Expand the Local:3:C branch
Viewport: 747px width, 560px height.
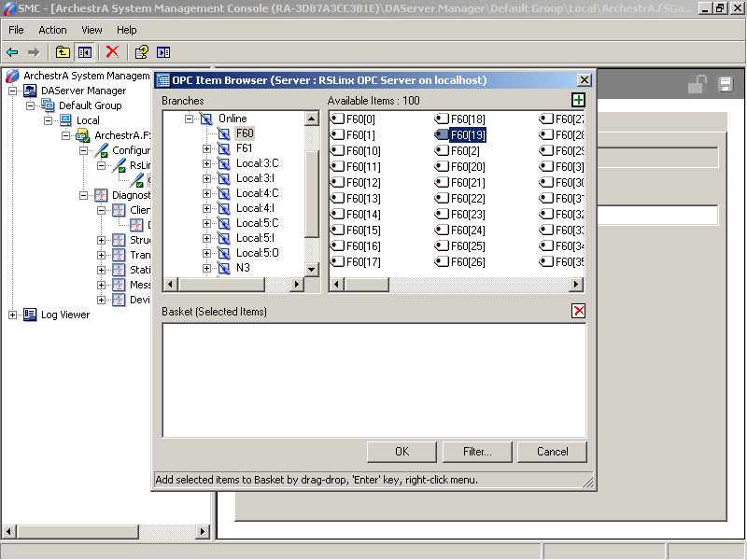(206, 163)
